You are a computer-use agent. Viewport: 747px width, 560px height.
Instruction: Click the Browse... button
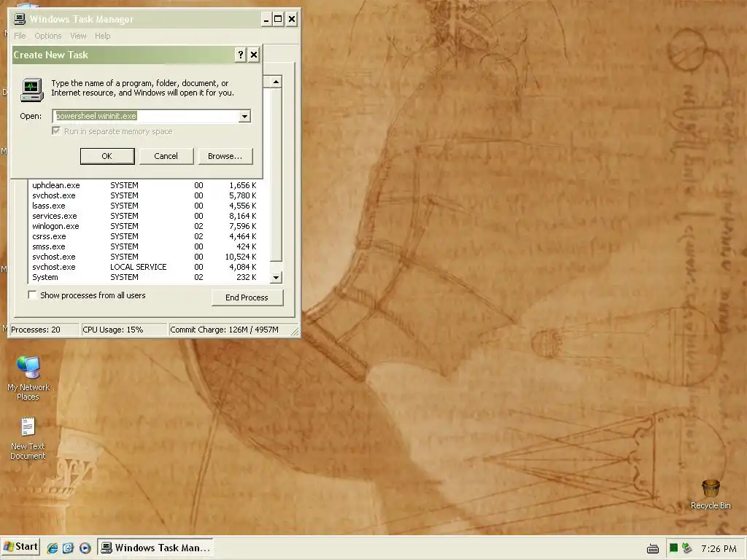(225, 156)
